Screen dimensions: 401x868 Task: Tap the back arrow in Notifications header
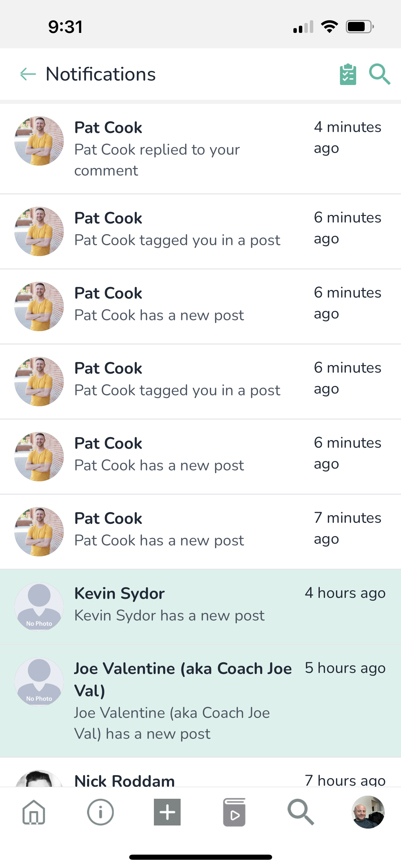(x=28, y=74)
